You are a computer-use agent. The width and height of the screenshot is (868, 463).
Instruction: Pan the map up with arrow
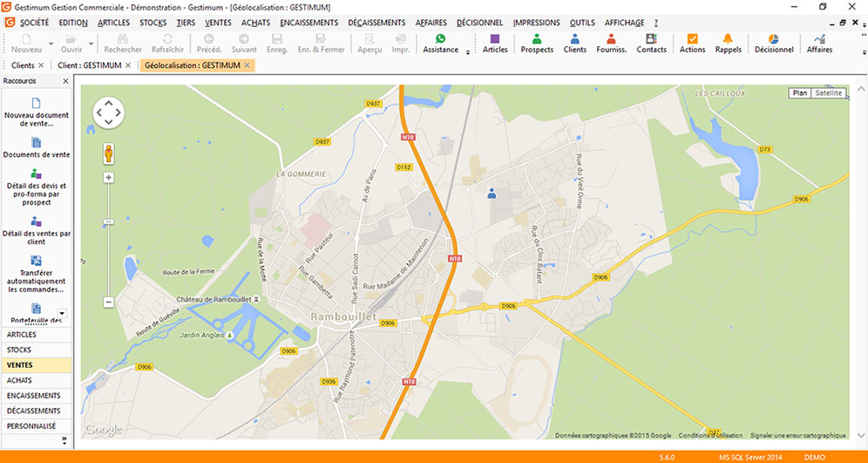point(108,103)
